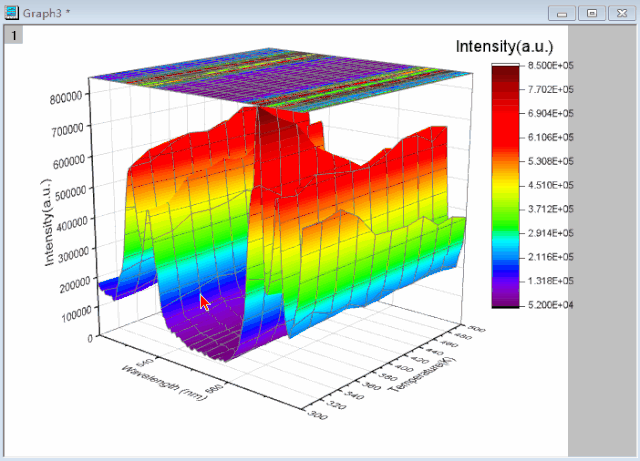Minimize the Graph3 window
The width and height of the screenshot is (640, 461).
click(563, 12)
